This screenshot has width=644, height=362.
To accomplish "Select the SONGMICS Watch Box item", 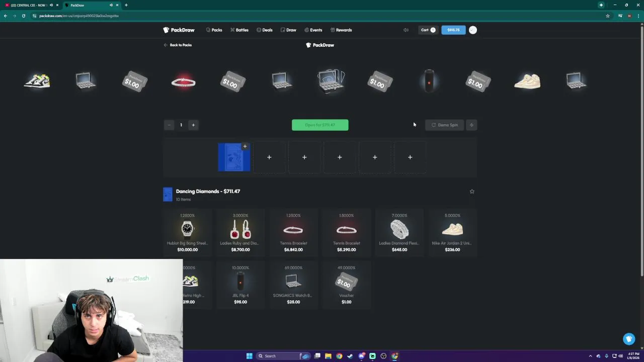I will [x=293, y=285].
